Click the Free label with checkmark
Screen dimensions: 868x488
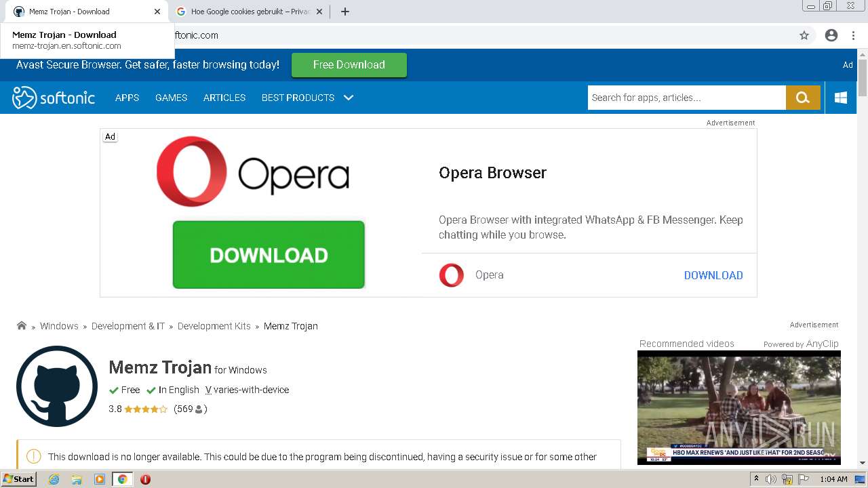click(x=125, y=390)
